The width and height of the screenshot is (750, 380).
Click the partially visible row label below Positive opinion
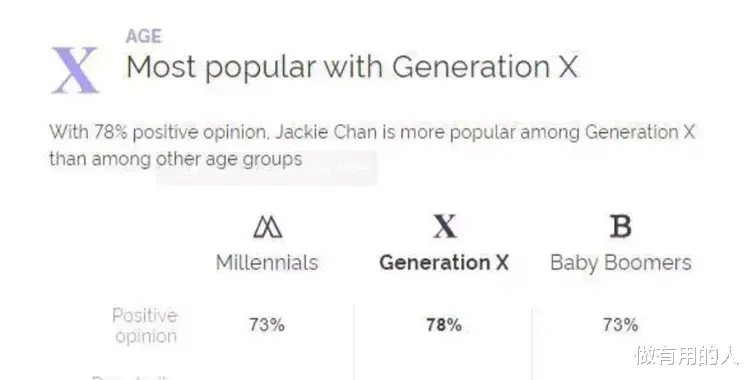(x=130, y=377)
